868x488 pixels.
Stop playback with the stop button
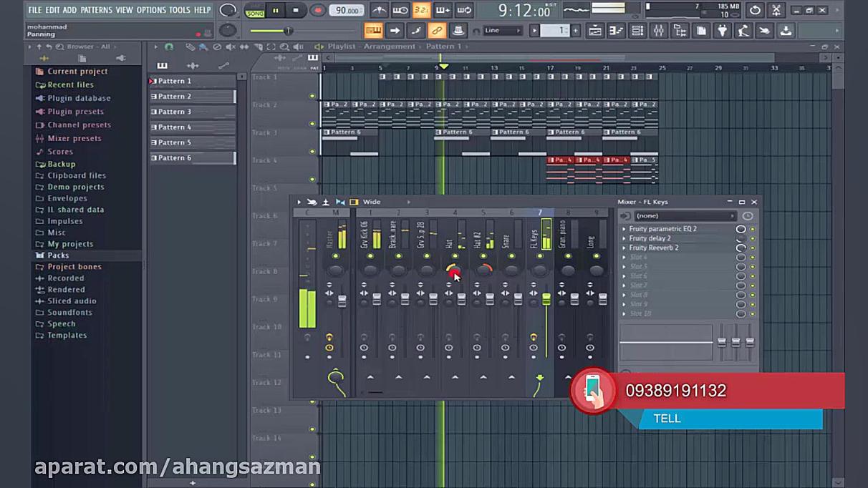point(296,11)
